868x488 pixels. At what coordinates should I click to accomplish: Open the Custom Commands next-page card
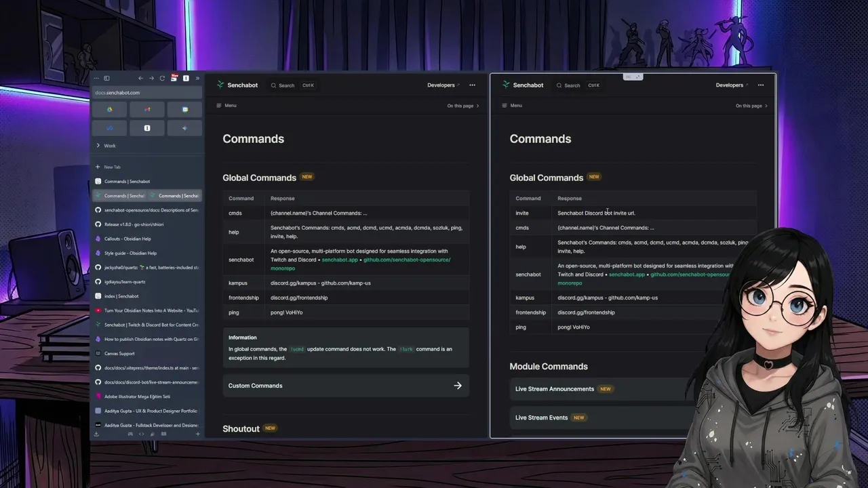click(345, 386)
